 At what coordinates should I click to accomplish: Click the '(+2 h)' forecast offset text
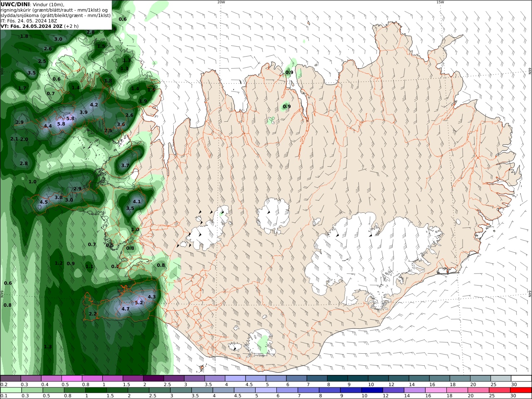tap(71, 26)
